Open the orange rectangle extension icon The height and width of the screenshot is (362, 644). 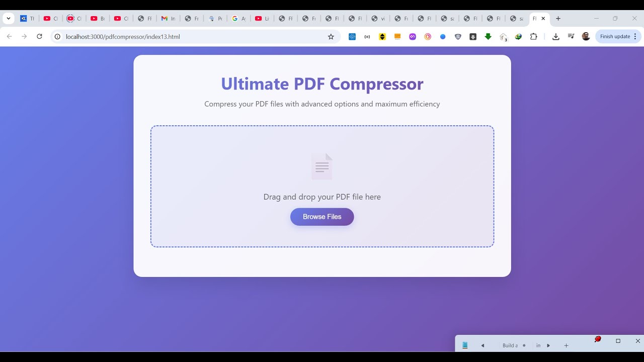pos(397,37)
